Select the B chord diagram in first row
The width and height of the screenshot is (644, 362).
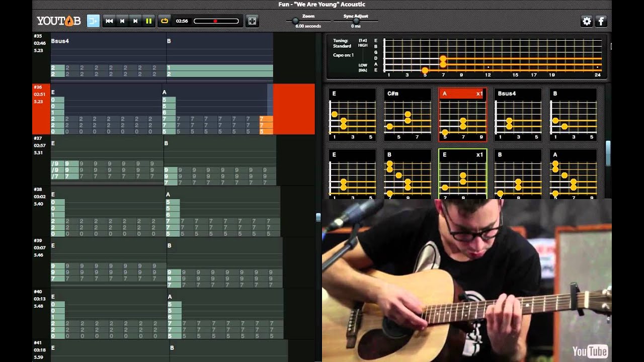(573, 115)
